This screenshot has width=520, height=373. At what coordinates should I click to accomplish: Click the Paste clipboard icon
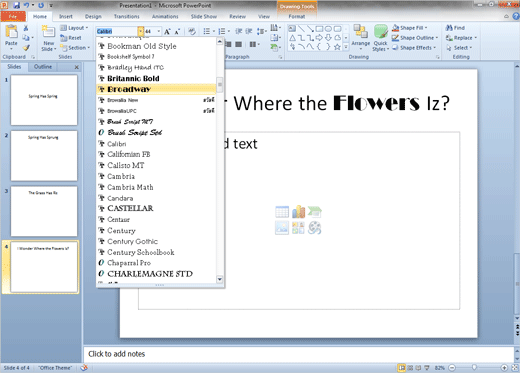point(11,32)
